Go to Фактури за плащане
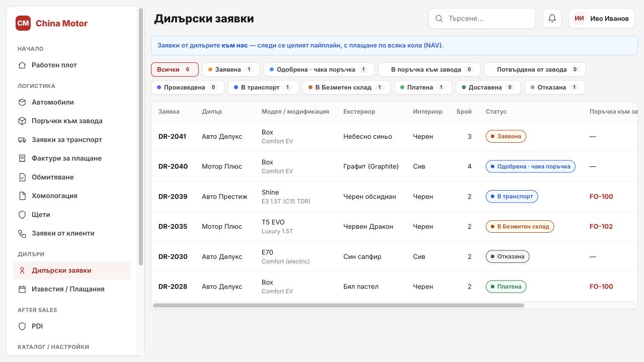 pos(71,158)
